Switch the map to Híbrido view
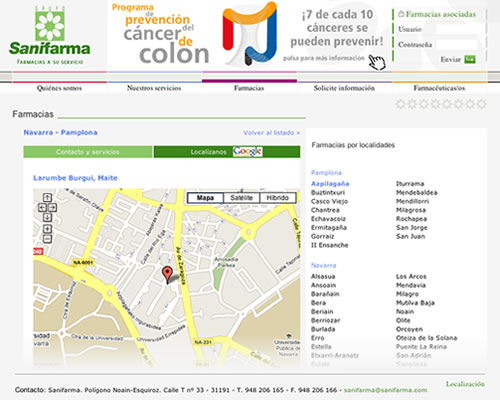 [x=277, y=198]
